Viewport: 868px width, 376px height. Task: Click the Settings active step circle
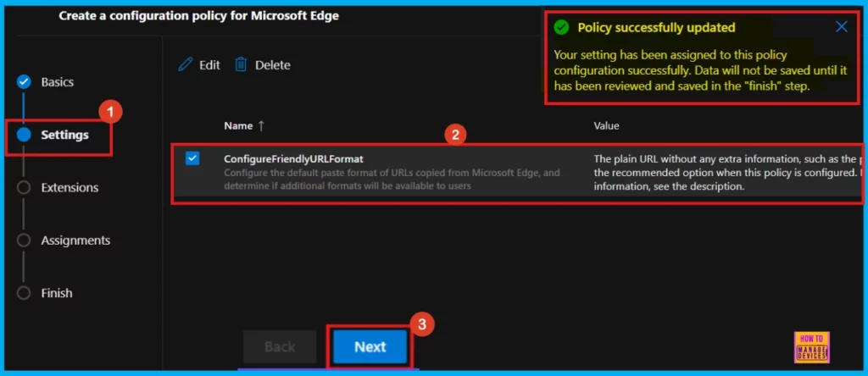pyautogui.click(x=24, y=135)
